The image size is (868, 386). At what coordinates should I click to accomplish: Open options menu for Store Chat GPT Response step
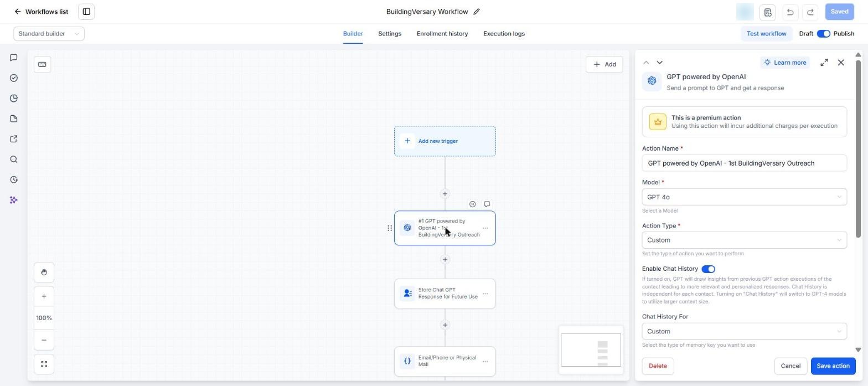(485, 294)
